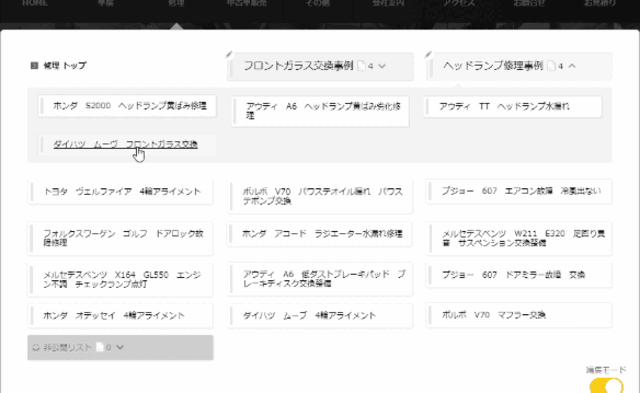Toggle the 編集モード switch
The height and width of the screenshot is (393, 640).
tap(606, 385)
